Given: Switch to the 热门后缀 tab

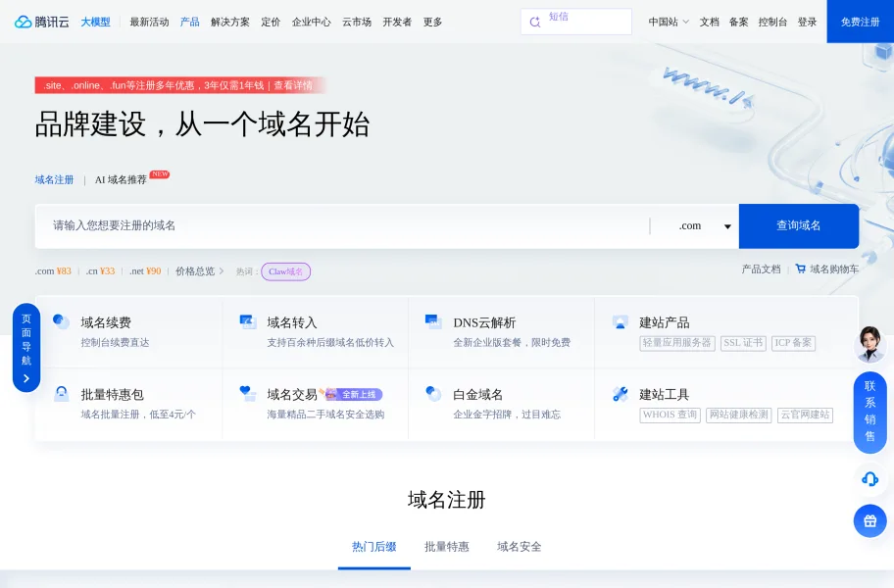Looking at the screenshot, I should 374,547.
